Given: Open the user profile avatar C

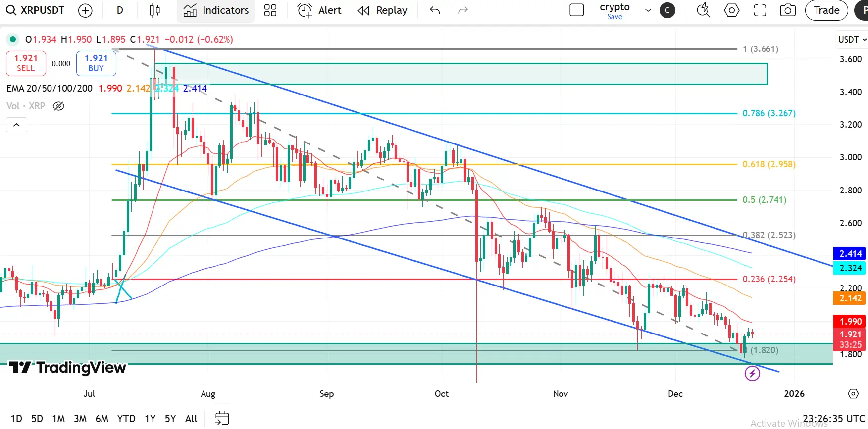Looking at the screenshot, I should pyautogui.click(x=667, y=10).
